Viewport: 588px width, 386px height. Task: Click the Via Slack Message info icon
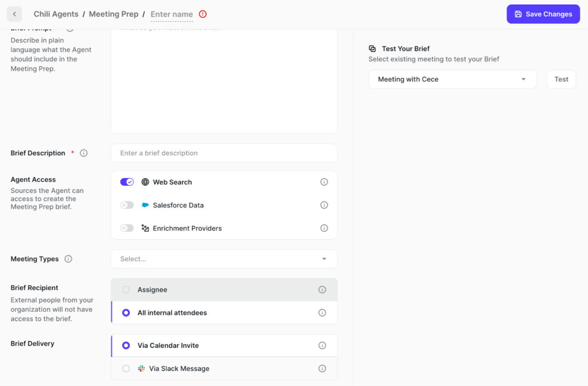(322, 369)
